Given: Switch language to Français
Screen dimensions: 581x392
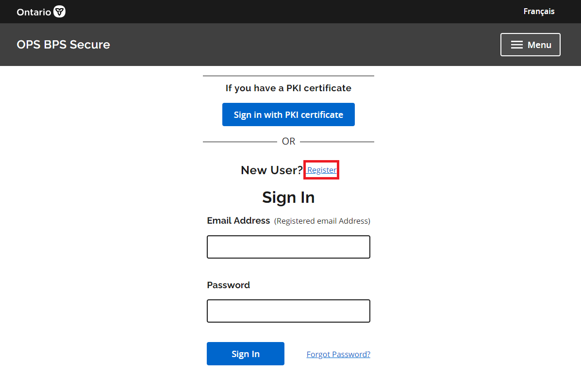Looking at the screenshot, I should coord(539,11).
